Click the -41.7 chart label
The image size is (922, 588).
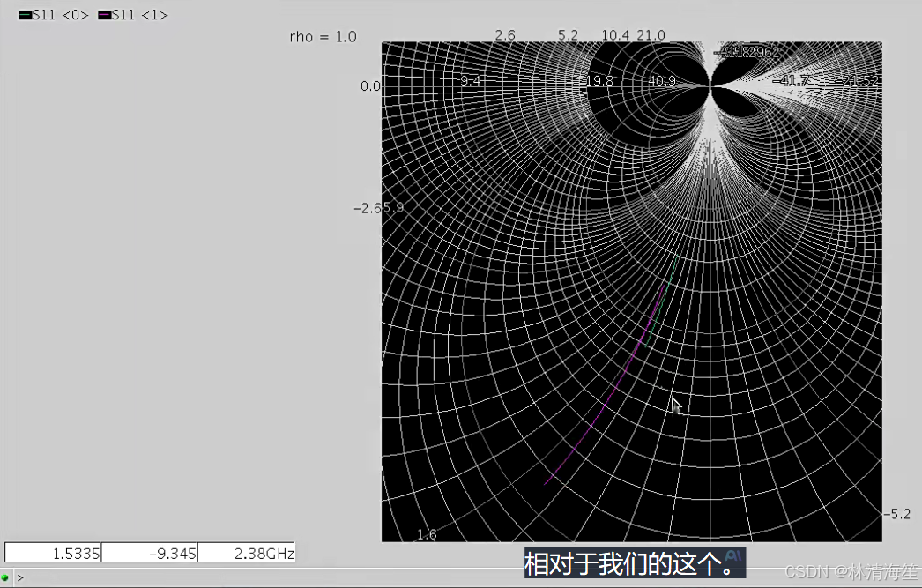coord(791,80)
